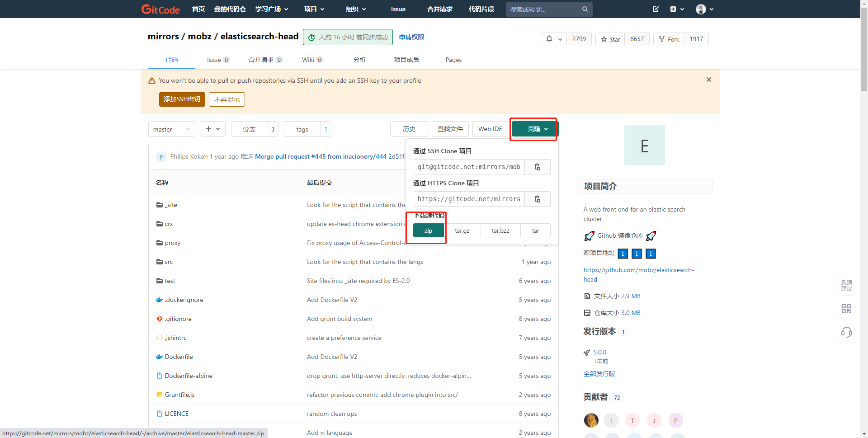Image resolution: width=868 pixels, height=438 pixels.
Task: Open the test folder
Action: click(x=170, y=281)
